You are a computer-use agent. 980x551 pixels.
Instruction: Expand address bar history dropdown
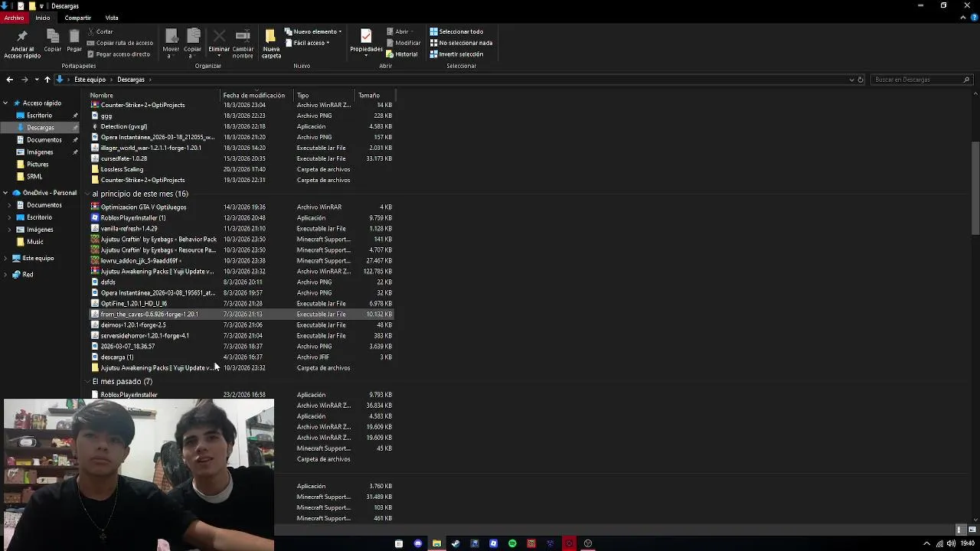point(851,80)
